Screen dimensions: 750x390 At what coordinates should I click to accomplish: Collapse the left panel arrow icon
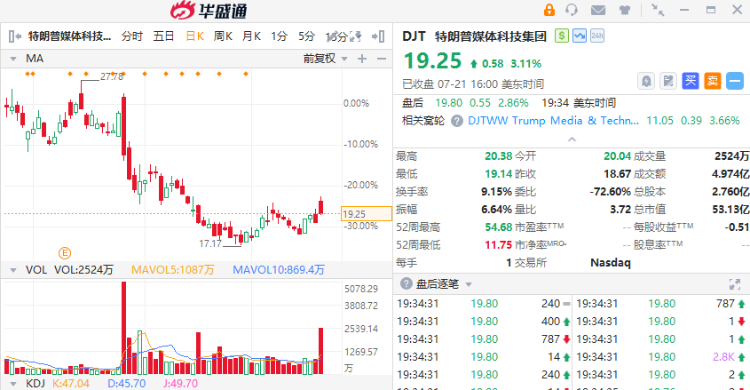(15, 36)
